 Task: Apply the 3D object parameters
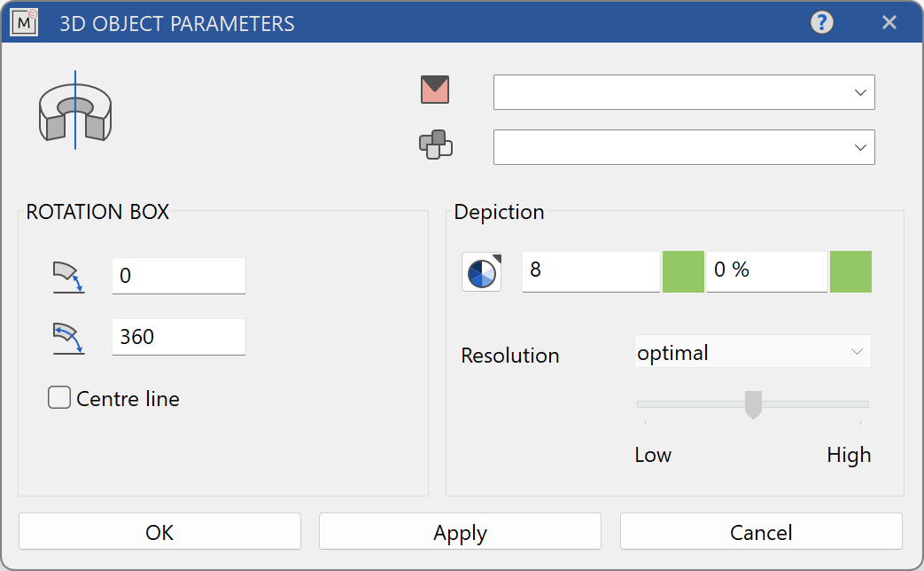pos(459,531)
